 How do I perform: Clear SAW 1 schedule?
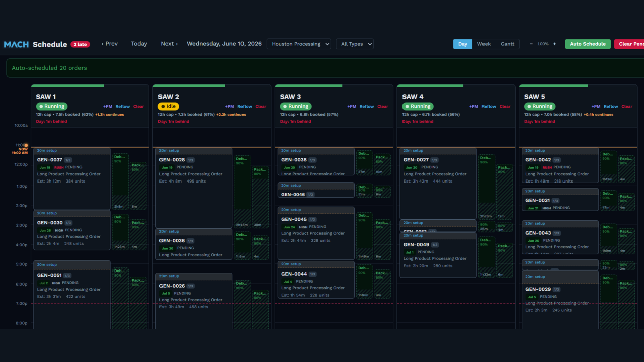(138, 106)
